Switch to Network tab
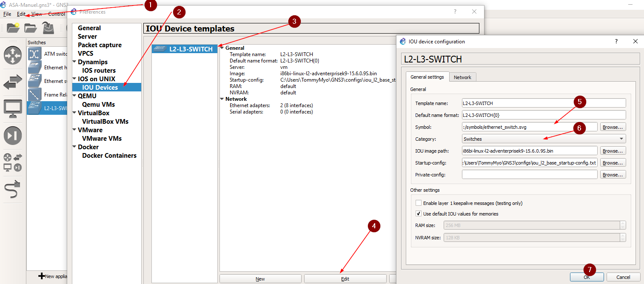This screenshot has width=644, height=284. [462, 77]
